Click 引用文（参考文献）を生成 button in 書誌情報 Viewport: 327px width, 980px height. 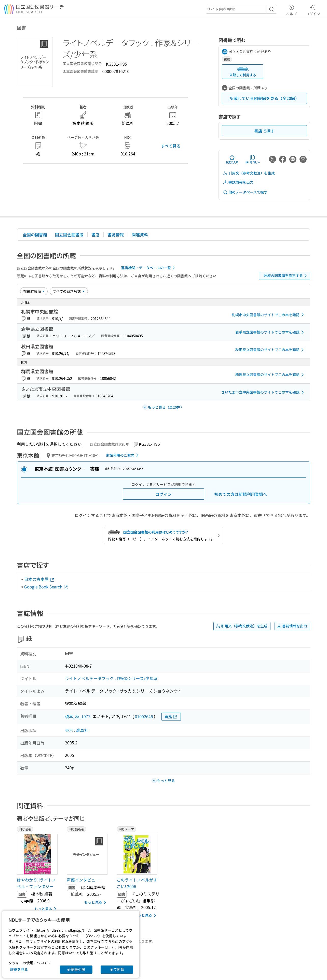click(x=242, y=626)
